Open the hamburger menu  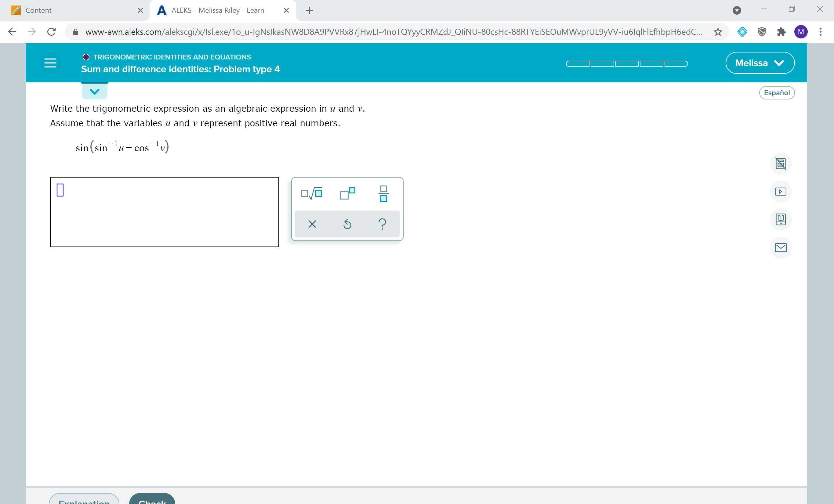[x=50, y=63]
